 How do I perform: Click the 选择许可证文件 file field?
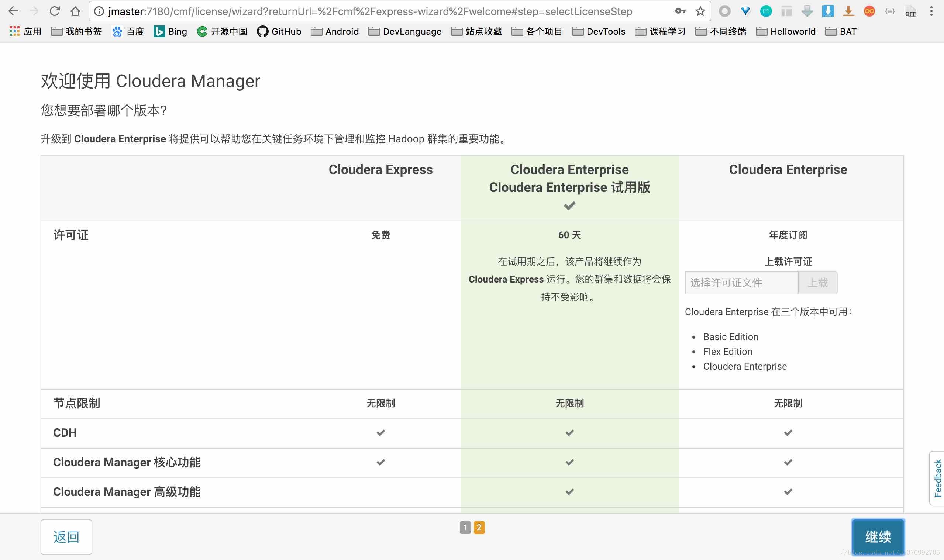[x=741, y=282]
